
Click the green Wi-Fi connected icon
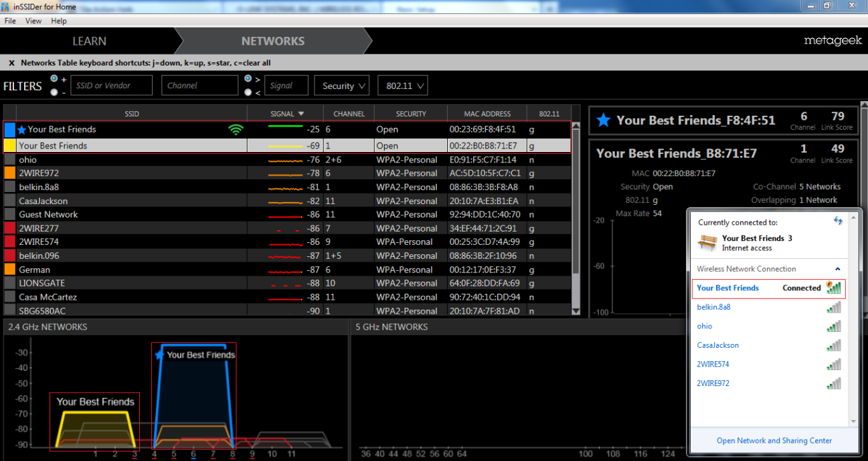coord(236,130)
